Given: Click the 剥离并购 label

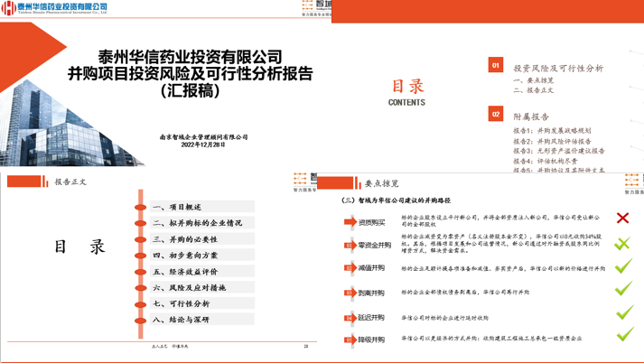Looking at the screenshot, I should [x=371, y=293].
